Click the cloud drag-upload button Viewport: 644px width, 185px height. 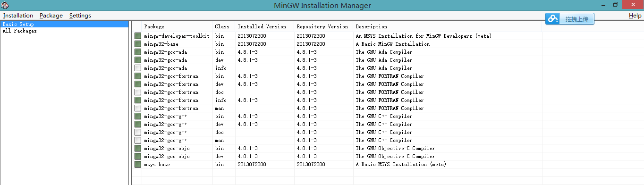click(x=570, y=19)
